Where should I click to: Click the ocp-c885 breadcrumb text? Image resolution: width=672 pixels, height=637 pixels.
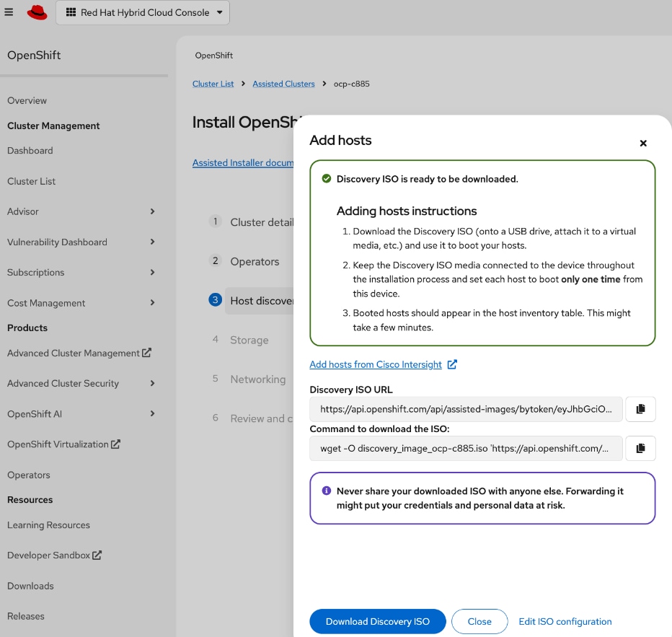[x=351, y=84]
